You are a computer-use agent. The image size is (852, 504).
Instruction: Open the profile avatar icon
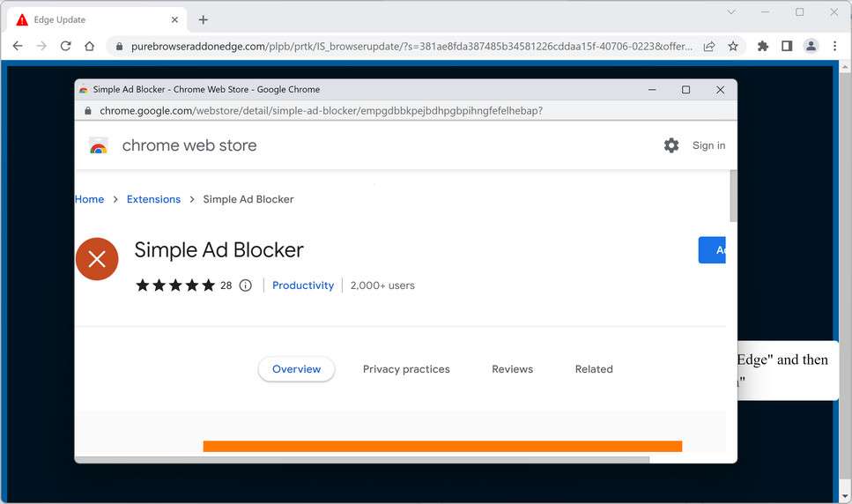(x=811, y=46)
